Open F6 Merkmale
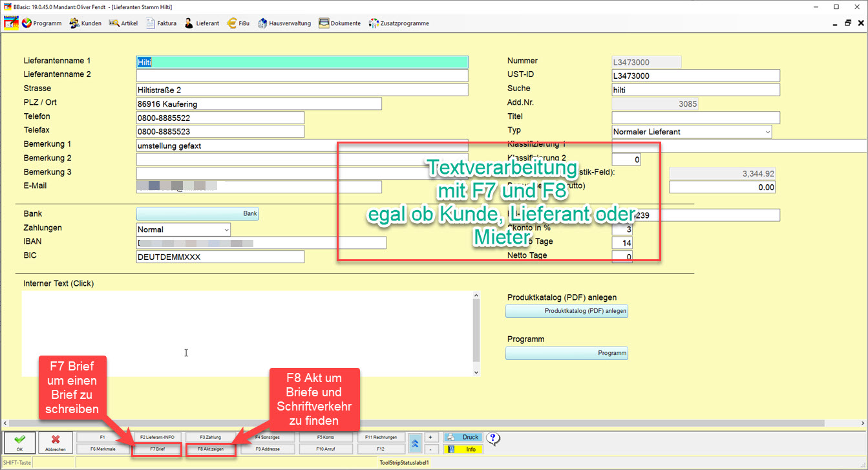868x470 pixels. click(102, 449)
